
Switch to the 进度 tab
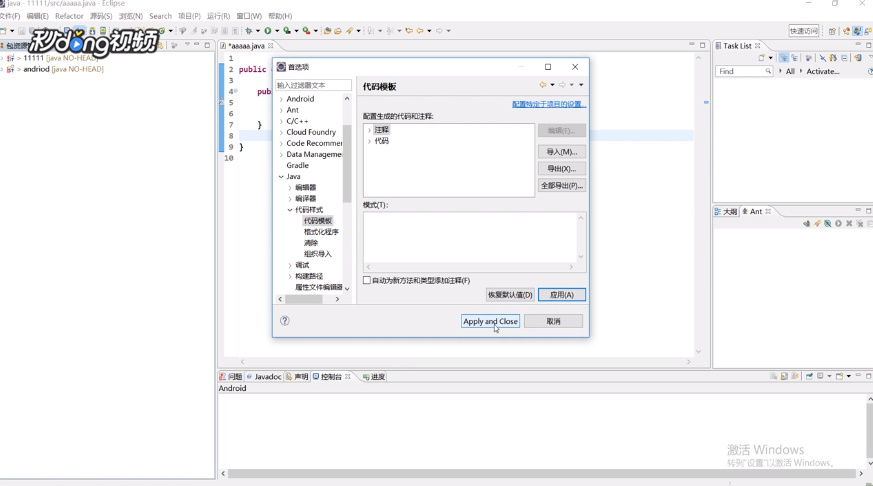click(374, 377)
